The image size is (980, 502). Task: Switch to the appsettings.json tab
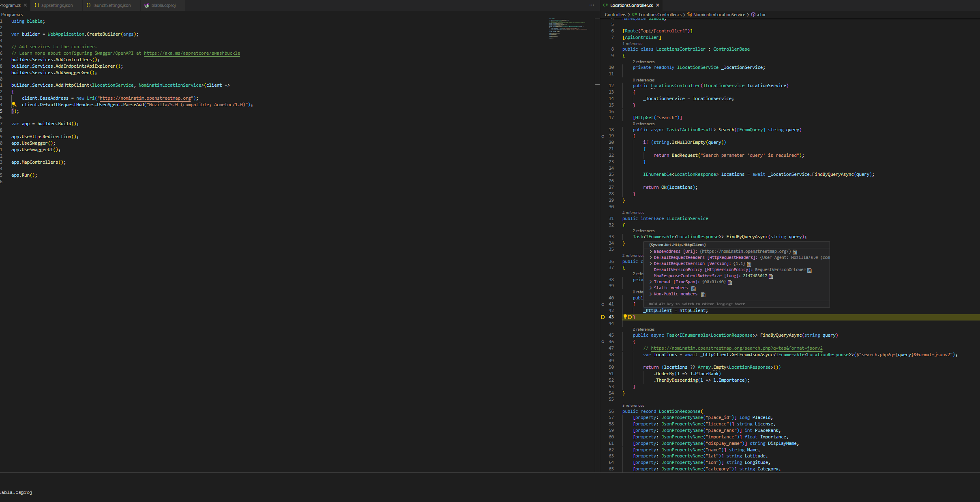point(57,5)
